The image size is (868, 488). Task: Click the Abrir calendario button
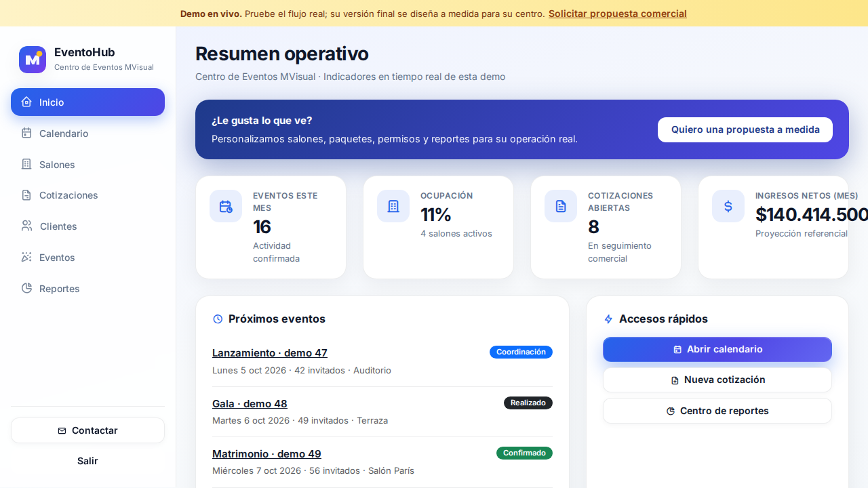pyautogui.click(x=717, y=349)
